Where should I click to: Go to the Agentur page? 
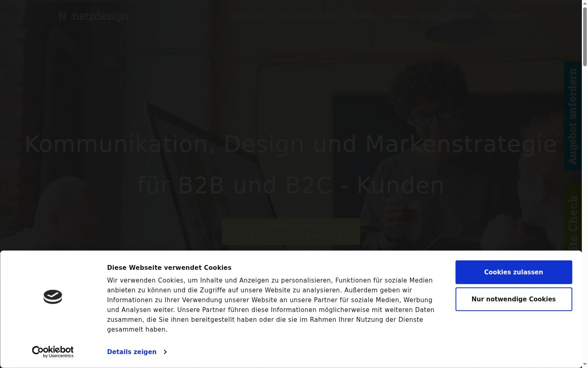(365, 16)
